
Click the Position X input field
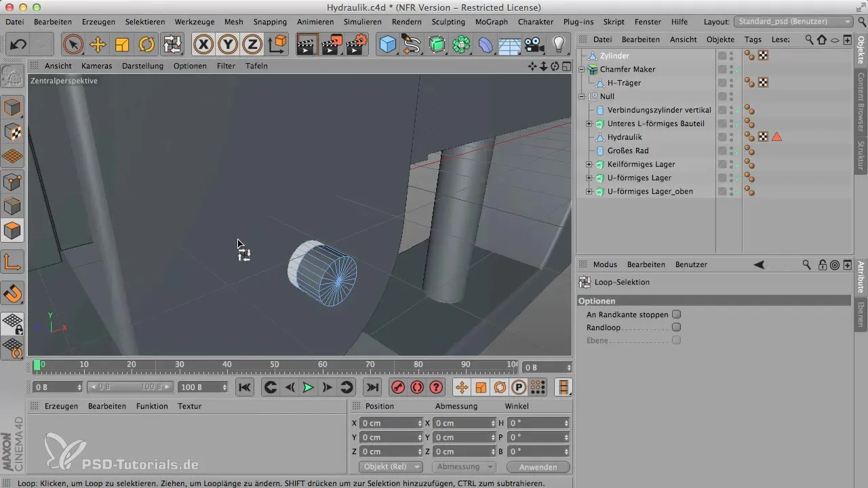[391, 423]
